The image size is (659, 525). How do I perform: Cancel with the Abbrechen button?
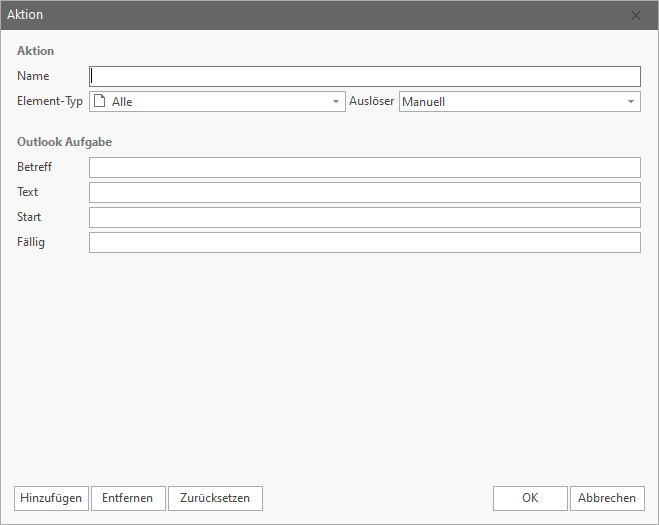click(607, 498)
